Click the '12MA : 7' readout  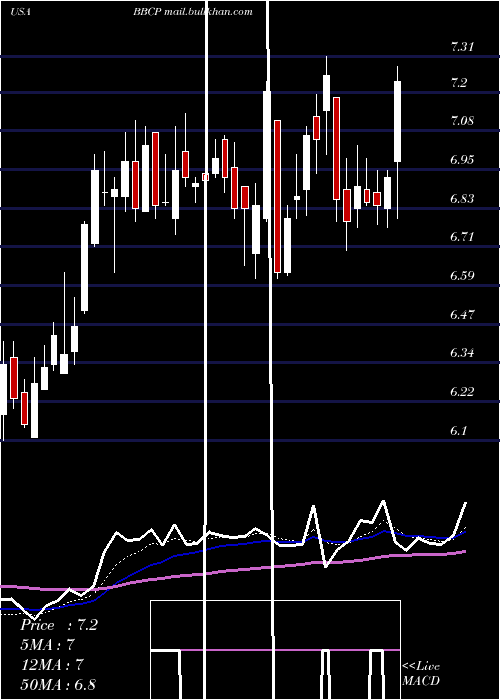click(x=53, y=665)
